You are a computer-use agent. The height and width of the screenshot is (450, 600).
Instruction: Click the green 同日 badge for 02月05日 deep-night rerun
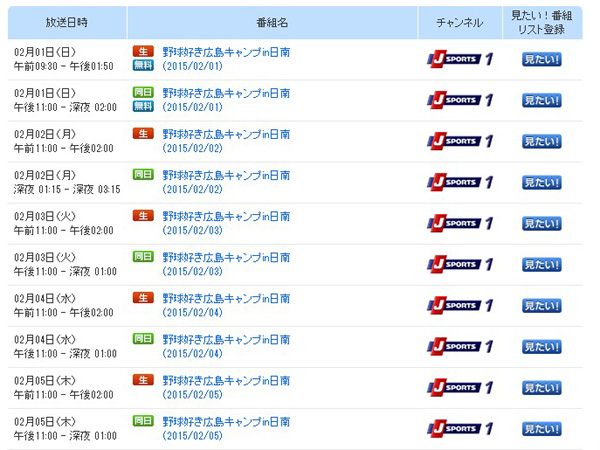click(x=143, y=422)
